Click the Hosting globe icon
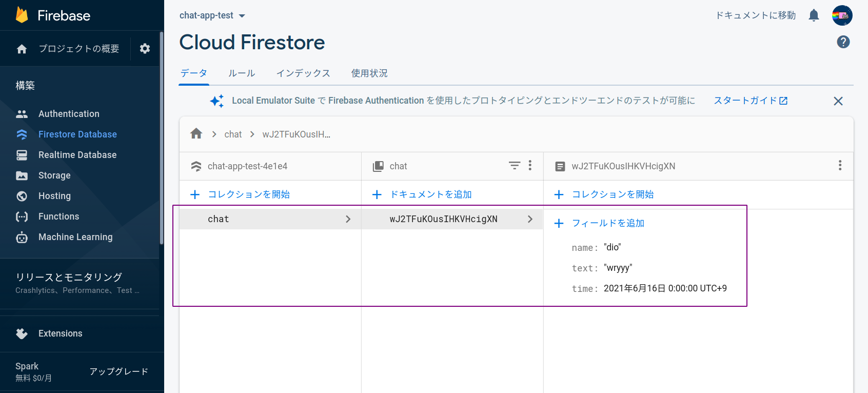This screenshot has height=393, width=868. pos(22,196)
